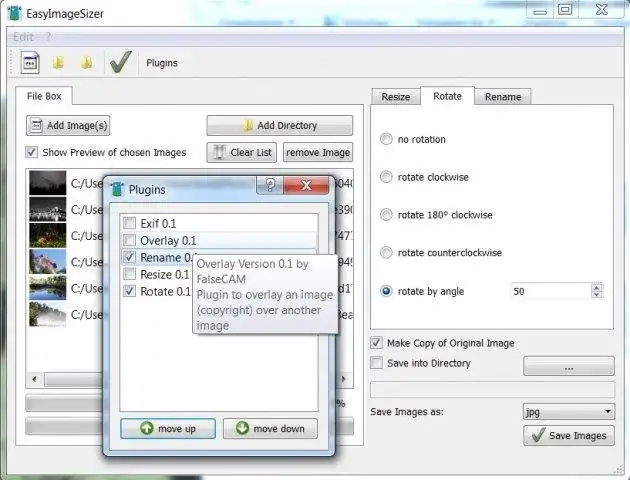Click the save directory path field

click(492, 390)
